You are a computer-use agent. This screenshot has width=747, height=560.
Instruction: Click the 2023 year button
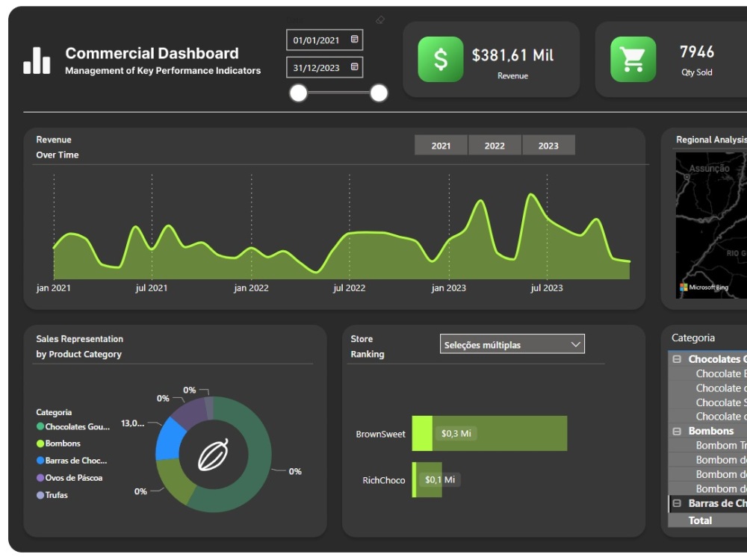click(548, 146)
